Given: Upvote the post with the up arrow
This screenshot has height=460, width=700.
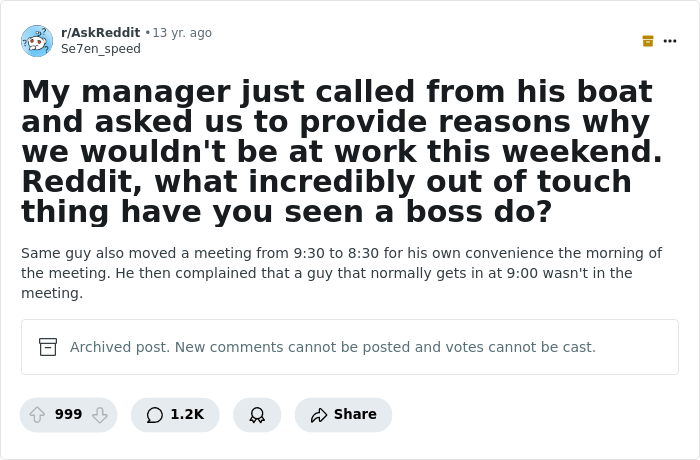Looking at the screenshot, I should [37, 414].
